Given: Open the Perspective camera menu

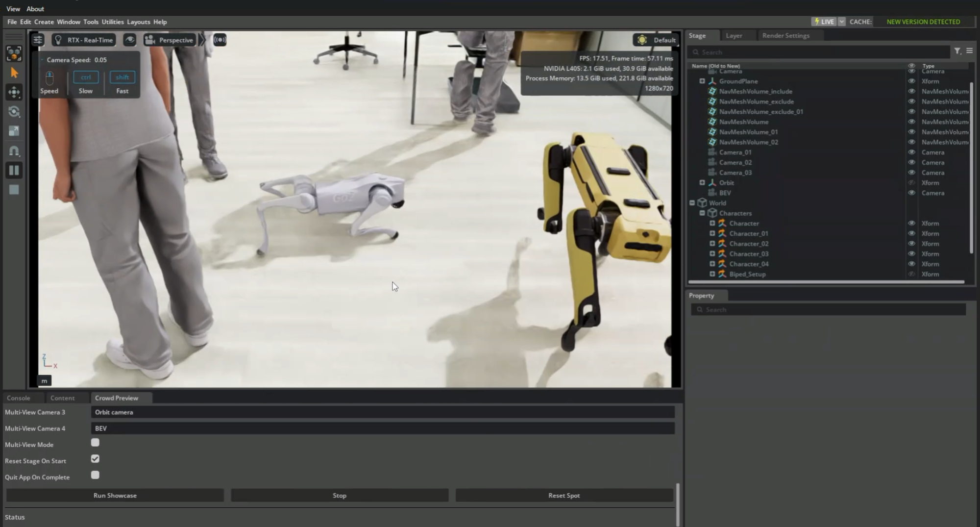Looking at the screenshot, I should click(x=170, y=40).
